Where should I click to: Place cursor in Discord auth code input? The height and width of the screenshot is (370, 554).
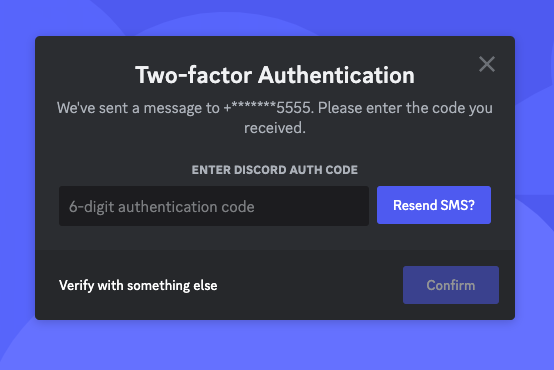tap(214, 206)
